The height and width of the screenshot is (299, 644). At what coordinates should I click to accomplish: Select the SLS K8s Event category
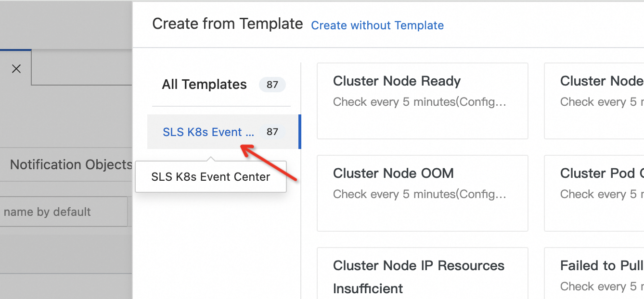(x=208, y=132)
